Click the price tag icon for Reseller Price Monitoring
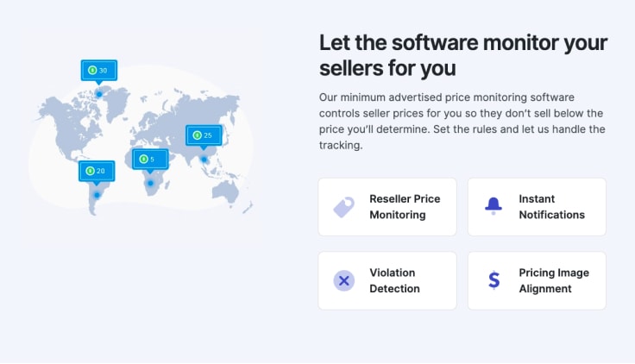 pyautogui.click(x=343, y=207)
